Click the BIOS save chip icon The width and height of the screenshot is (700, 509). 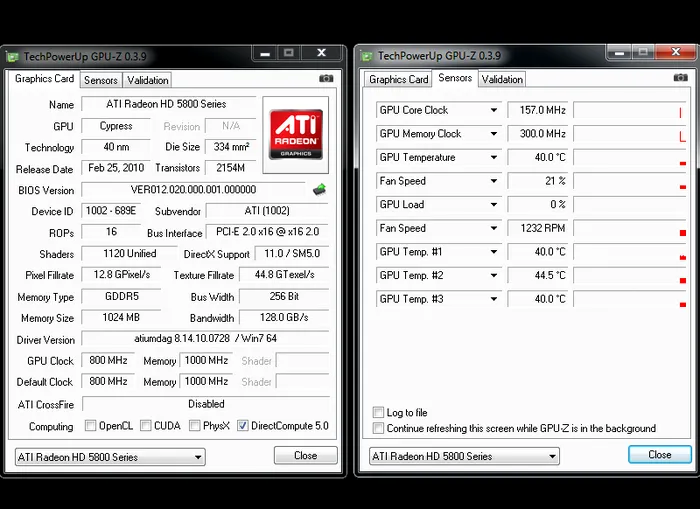coord(319,189)
